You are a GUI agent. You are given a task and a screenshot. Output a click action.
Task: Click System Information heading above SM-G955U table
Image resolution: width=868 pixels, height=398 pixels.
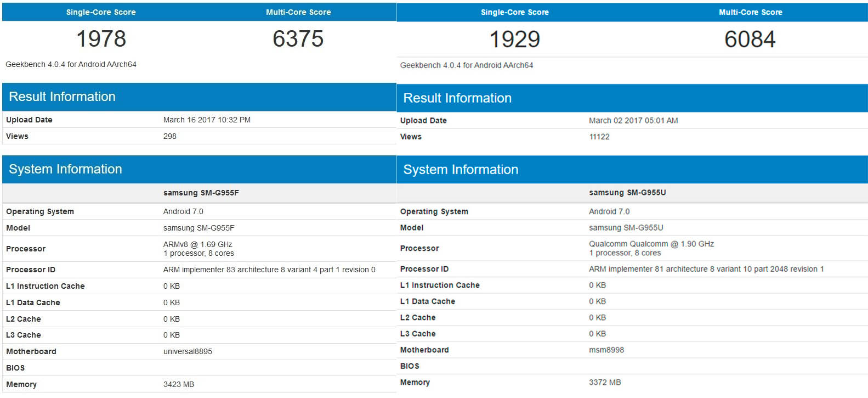pyautogui.click(x=461, y=170)
